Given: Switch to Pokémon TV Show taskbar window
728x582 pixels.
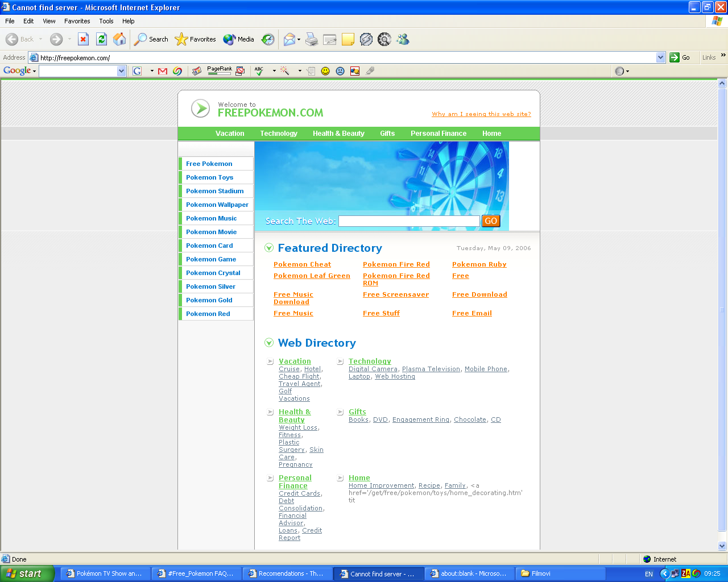Looking at the screenshot, I should point(105,573).
